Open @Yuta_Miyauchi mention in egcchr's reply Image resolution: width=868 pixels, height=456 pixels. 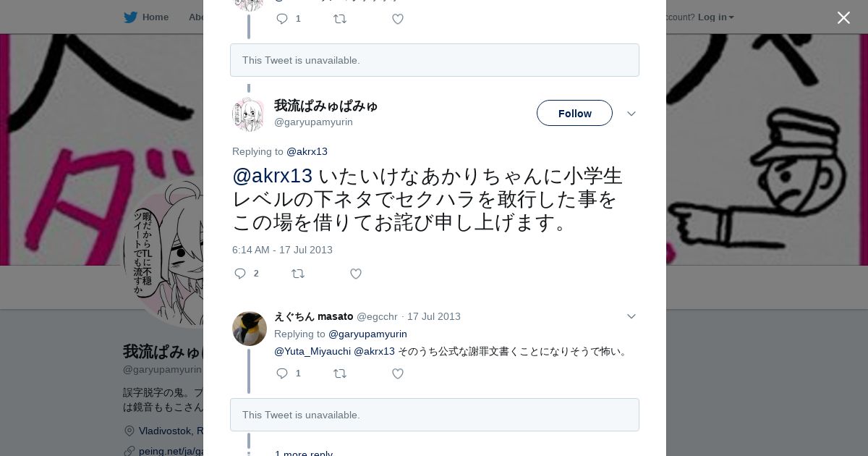(x=312, y=351)
